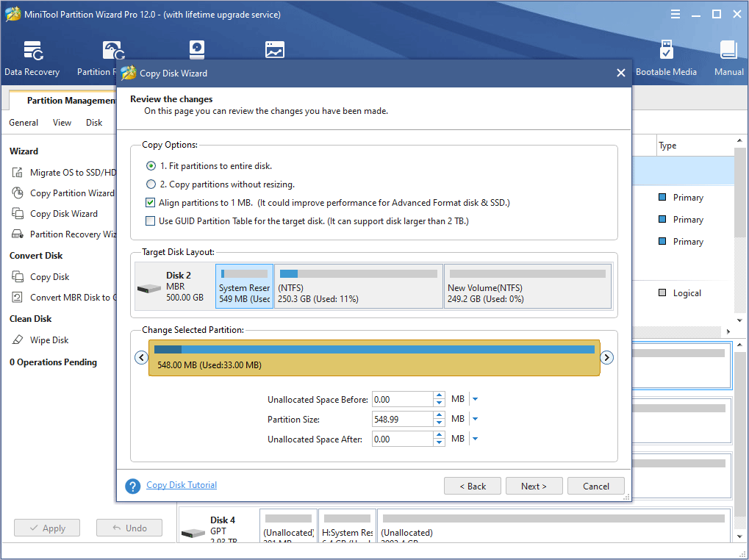Screen dimensions: 749x560
Task: Click the Copy Disk Wizard sidebar icon
Action: click(x=18, y=213)
